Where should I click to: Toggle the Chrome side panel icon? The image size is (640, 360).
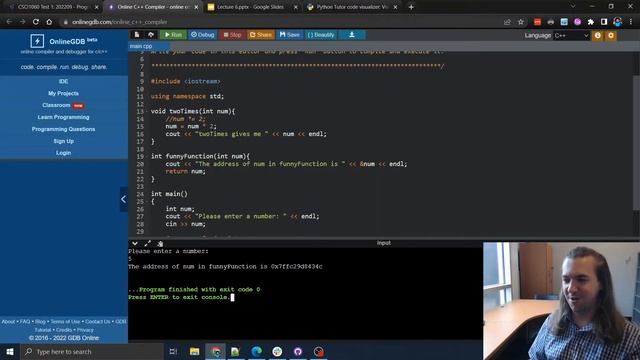(x=604, y=22)
